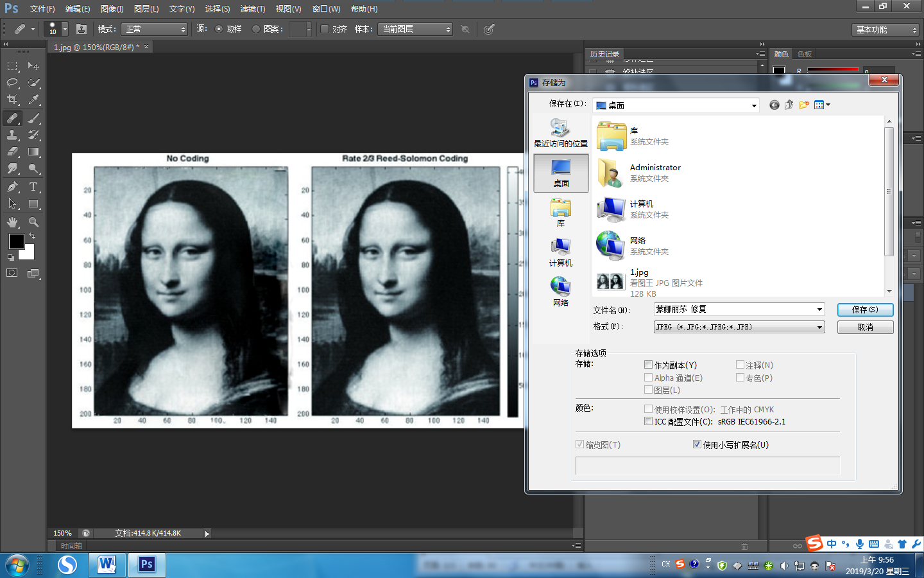Enable 对齐 checkbox in options bar
The width and height of the screenshot is (924, 578).
325,29
